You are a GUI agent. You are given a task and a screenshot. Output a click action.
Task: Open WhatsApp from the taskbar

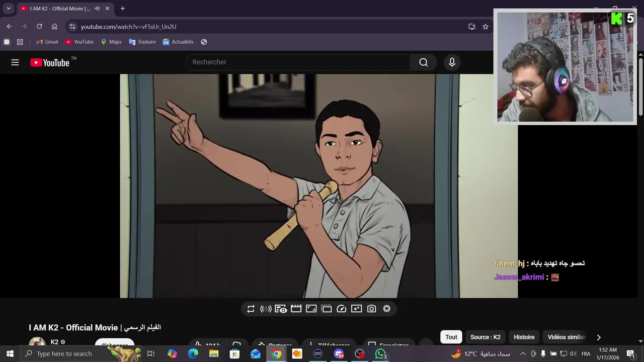tap(381, 354)
